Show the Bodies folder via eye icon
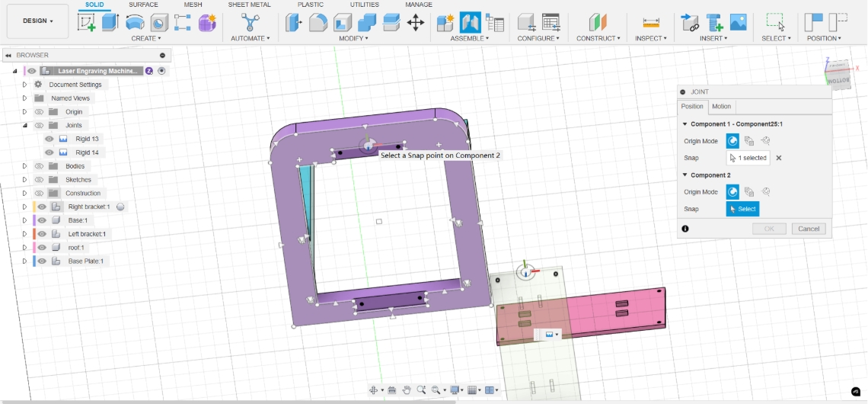868x404 pixels. click(39, 166)
